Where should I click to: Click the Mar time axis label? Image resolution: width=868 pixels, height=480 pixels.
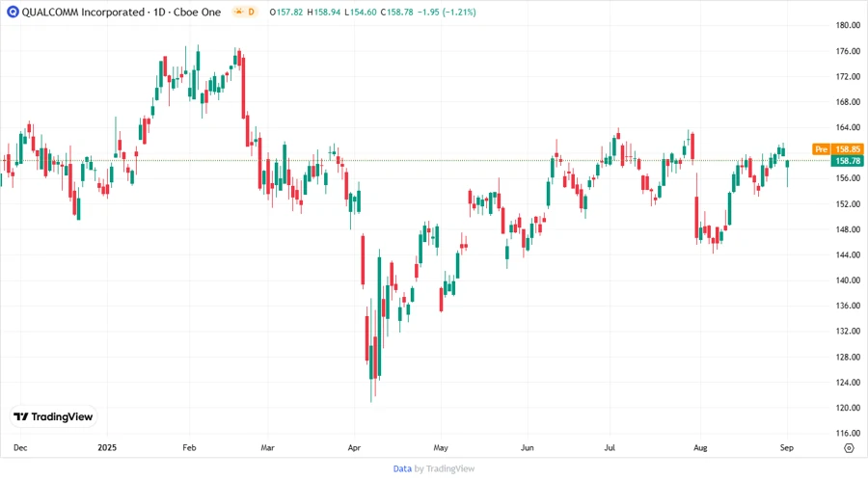[x=267, y=447]
